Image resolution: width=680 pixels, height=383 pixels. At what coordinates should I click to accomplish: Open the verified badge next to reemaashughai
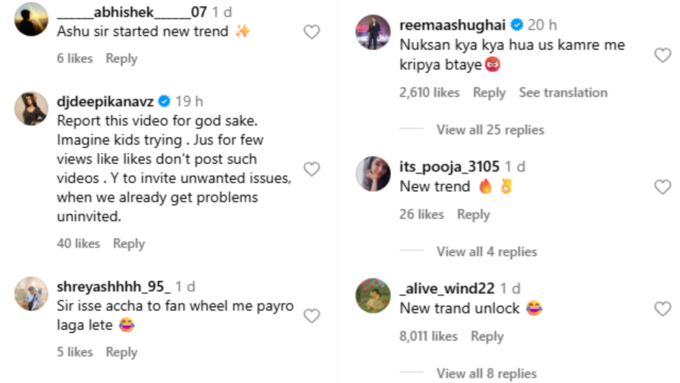click(517, 25)
